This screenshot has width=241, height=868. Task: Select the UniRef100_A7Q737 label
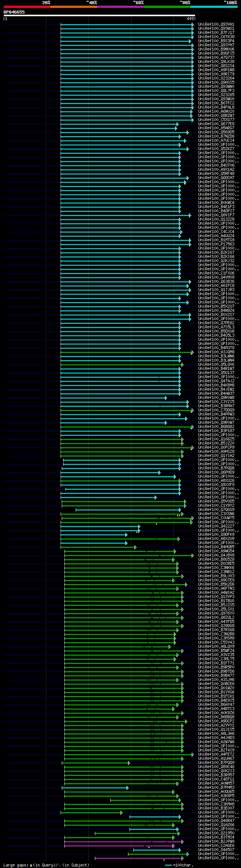click(x=216, y=58)
